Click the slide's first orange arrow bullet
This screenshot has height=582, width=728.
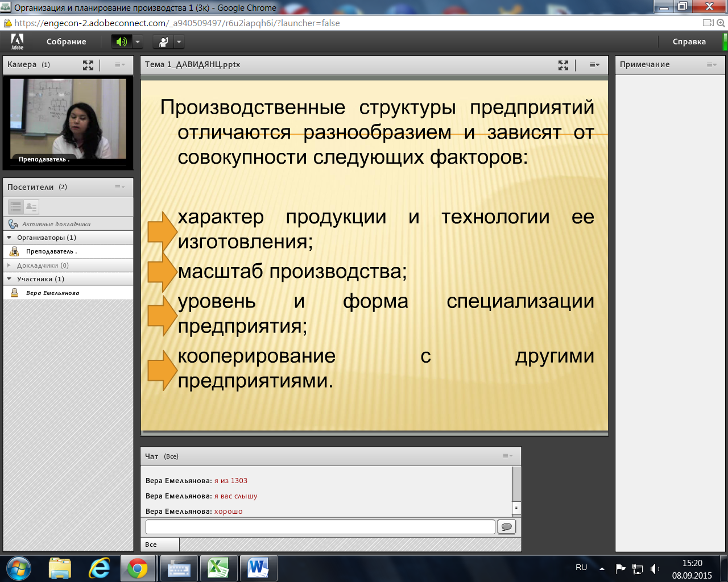pyautogui.click(x=162, y=231)
